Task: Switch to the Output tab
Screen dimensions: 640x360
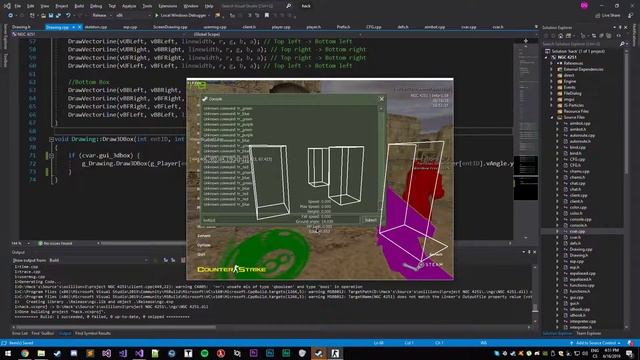Action: click(x=65, y=333)
